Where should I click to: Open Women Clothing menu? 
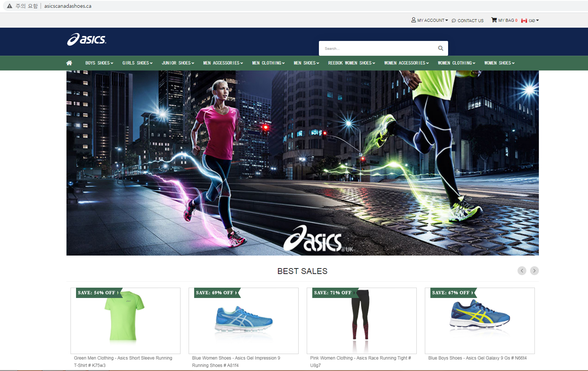click(457, 63)
